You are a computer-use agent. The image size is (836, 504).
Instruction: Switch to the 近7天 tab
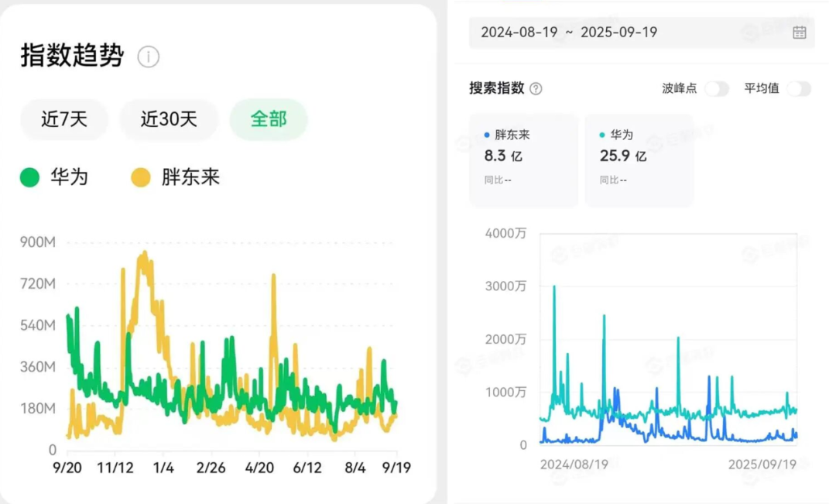coord(64,119)
